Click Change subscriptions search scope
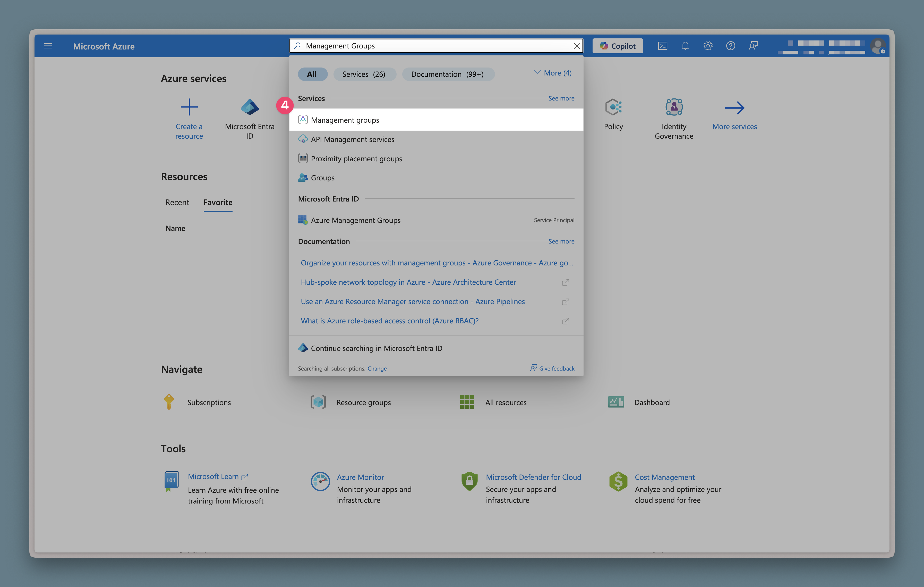This screenshot has width=924, height=587. pos(377,368)
